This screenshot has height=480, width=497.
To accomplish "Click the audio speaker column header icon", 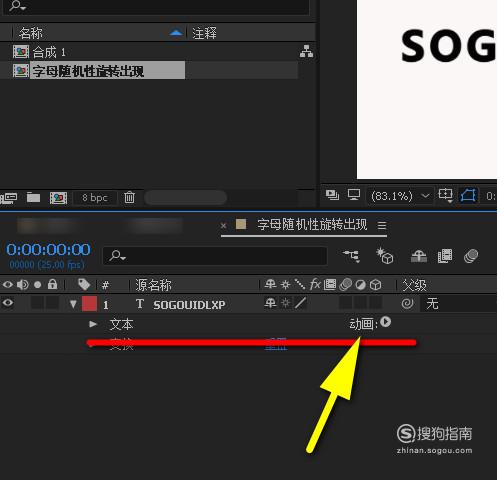I will 23,285.
